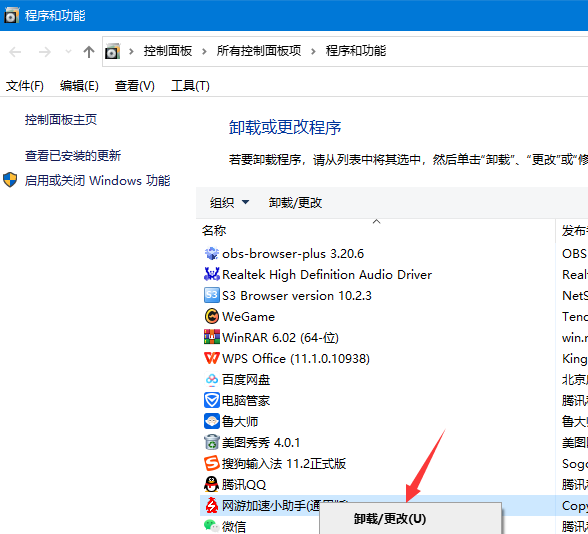Navigate to 程序和功能 breadcrumb
Viewport: 588px width, 534px height.
click(356, 51)
